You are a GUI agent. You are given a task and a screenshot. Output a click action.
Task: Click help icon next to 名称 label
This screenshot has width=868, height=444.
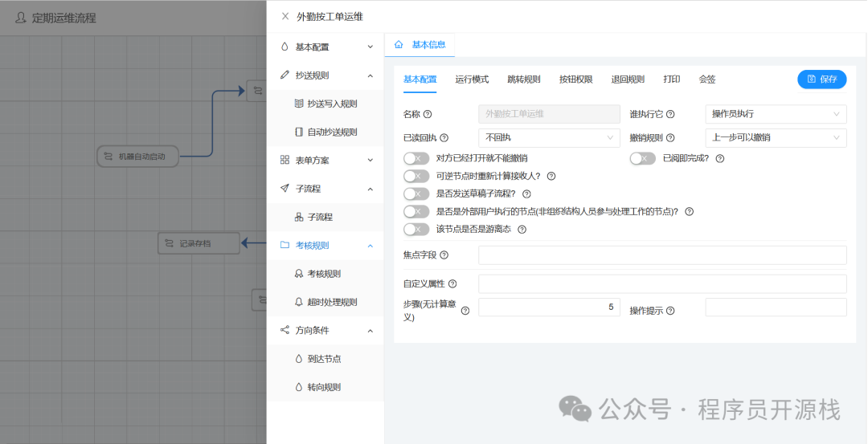pyautogui.click(x=428, y=114)
